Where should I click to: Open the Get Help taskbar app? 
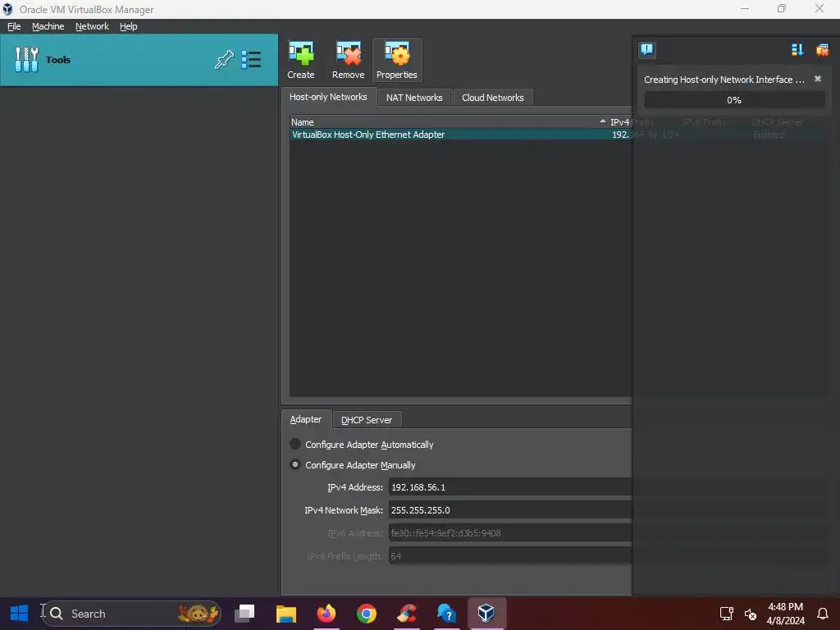[446, 613]
